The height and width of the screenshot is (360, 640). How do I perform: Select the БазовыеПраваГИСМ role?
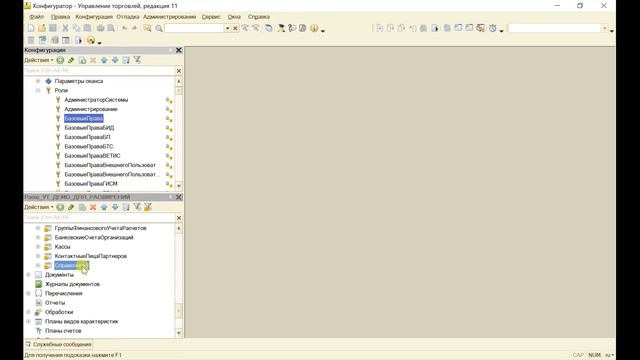pyautogui.click(x=91, y=184)
